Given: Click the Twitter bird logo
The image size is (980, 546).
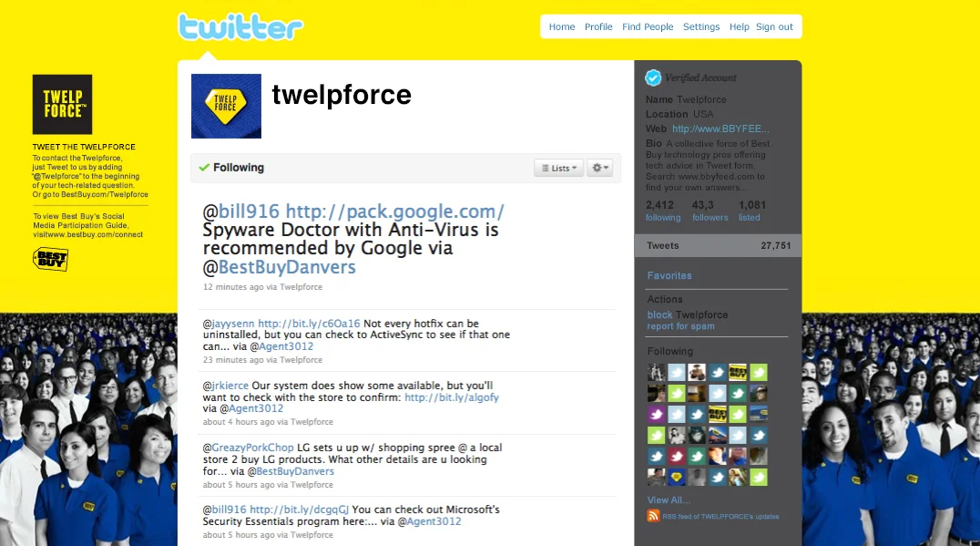Looking at the screenshot, I should pos(240,26).
